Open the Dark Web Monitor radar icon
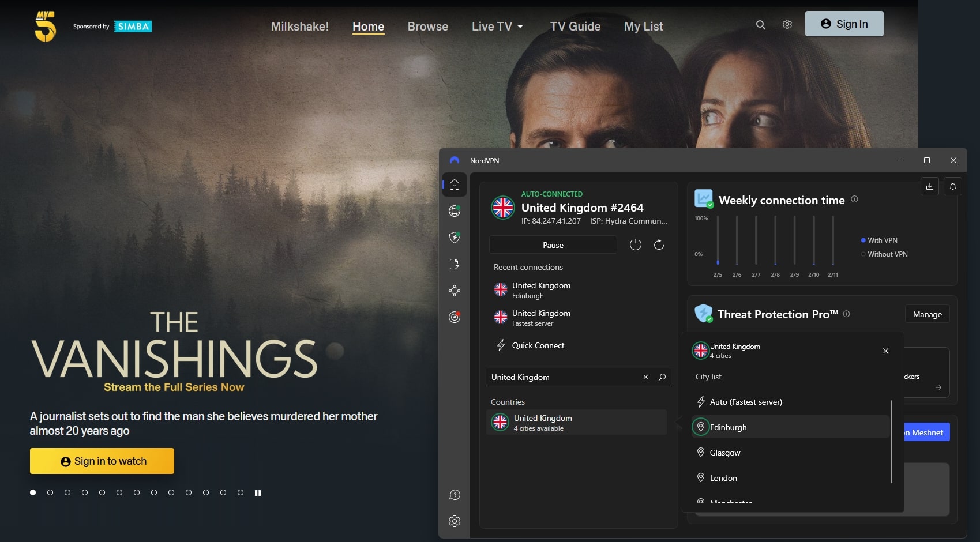Viewport: 980px width, 542px height. (x=455, y=317)
